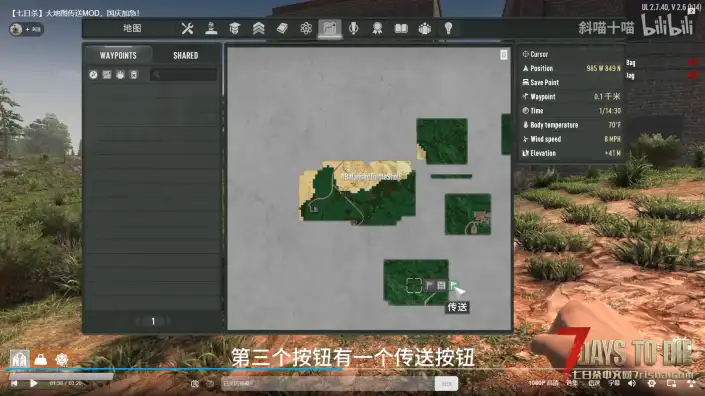Focus the waypoint search field
The image size is (705, 396).
click(184, 75)
